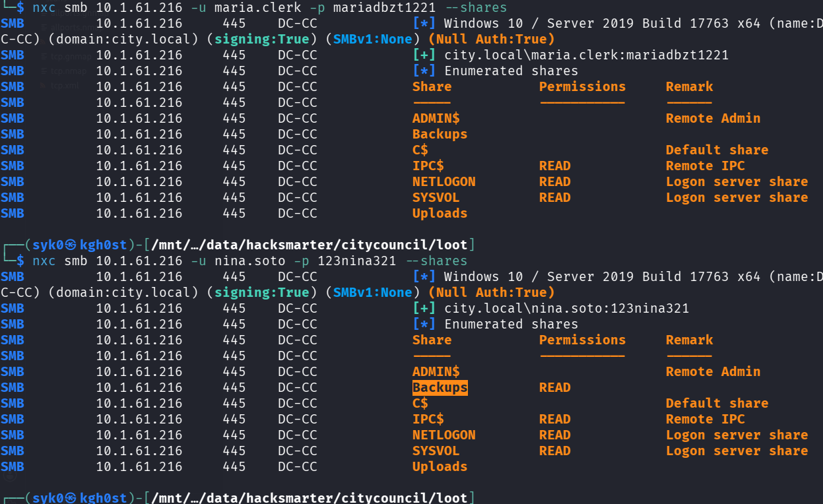Click READ permission for SYSVOL in maria.clerk output

pos(554,197)
